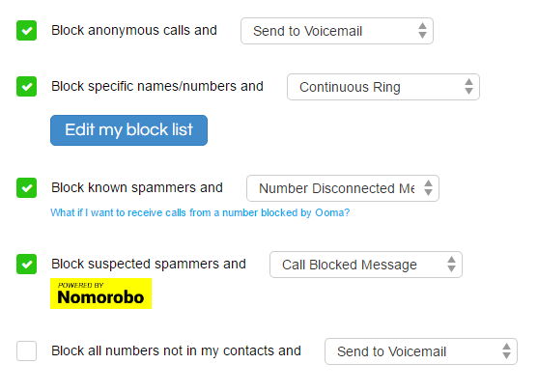Open anonymous calls Send to Voicemail dropdown
Image resolution: width=538 pixels, height=392 pixels.
(x=337, y=31)
